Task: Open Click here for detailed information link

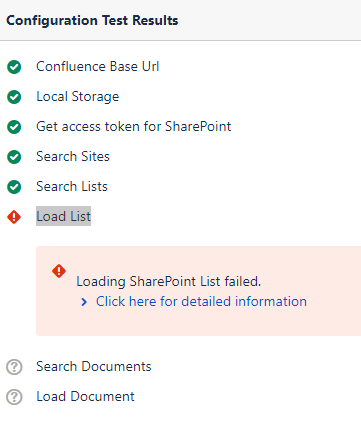Action: tap(201, 301)
